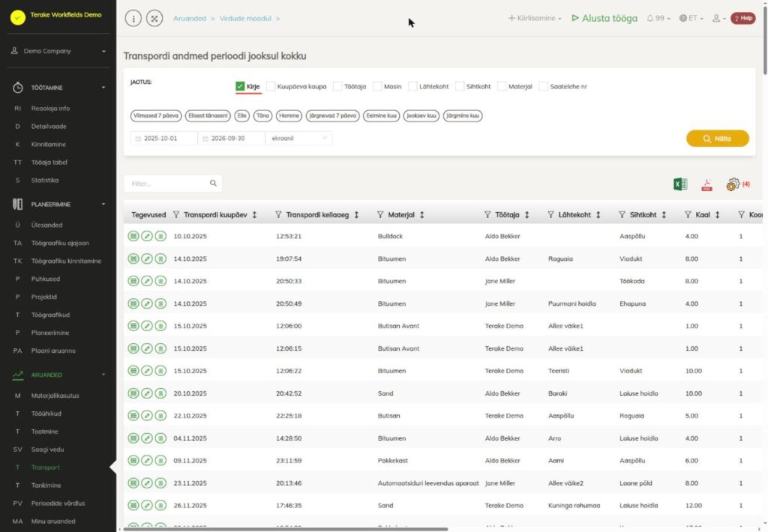Enable the Lähtekoht grouping checkbox
This screenshot has height=532, width=768.
[413, 86]
